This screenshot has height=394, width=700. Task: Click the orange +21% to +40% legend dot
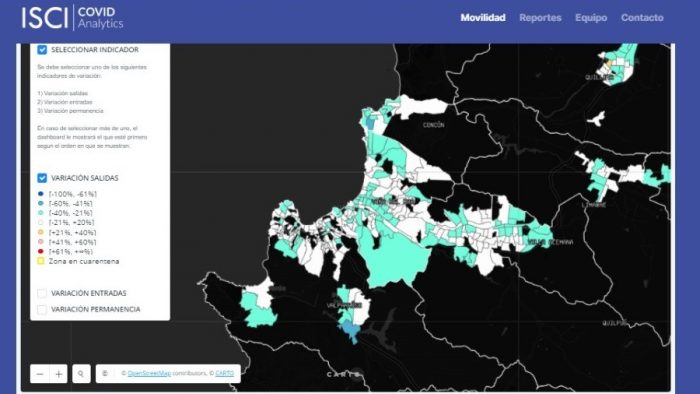(x=41, y=232)
